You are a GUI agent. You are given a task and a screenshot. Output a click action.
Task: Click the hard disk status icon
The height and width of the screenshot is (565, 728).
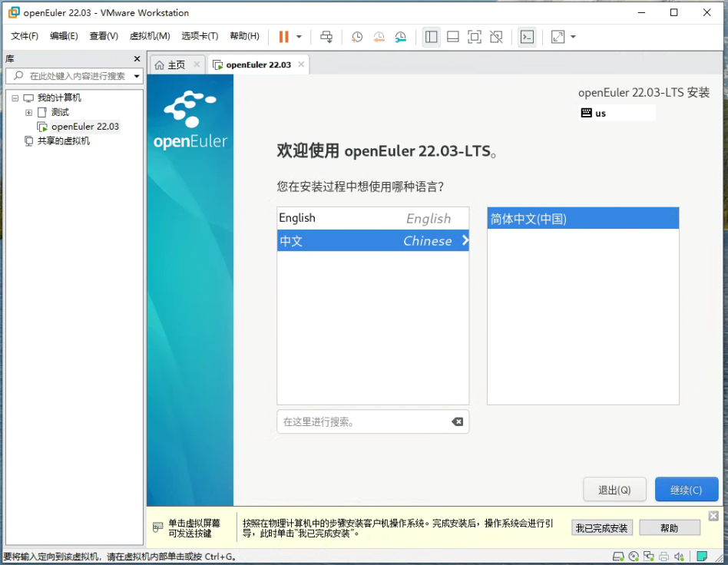point(618,557)
